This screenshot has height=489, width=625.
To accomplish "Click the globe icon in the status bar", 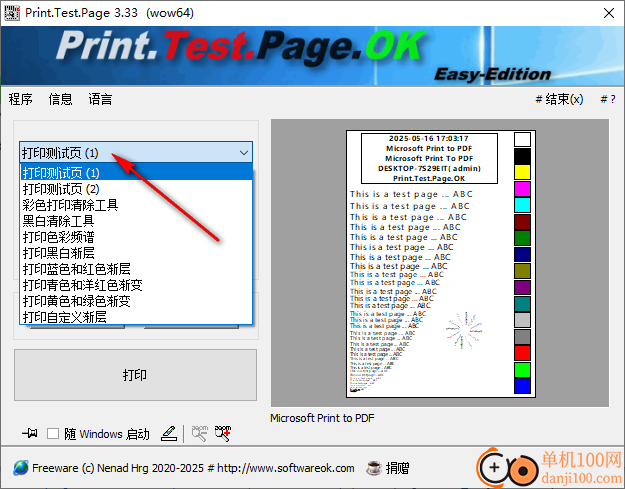I will (21, 468).
